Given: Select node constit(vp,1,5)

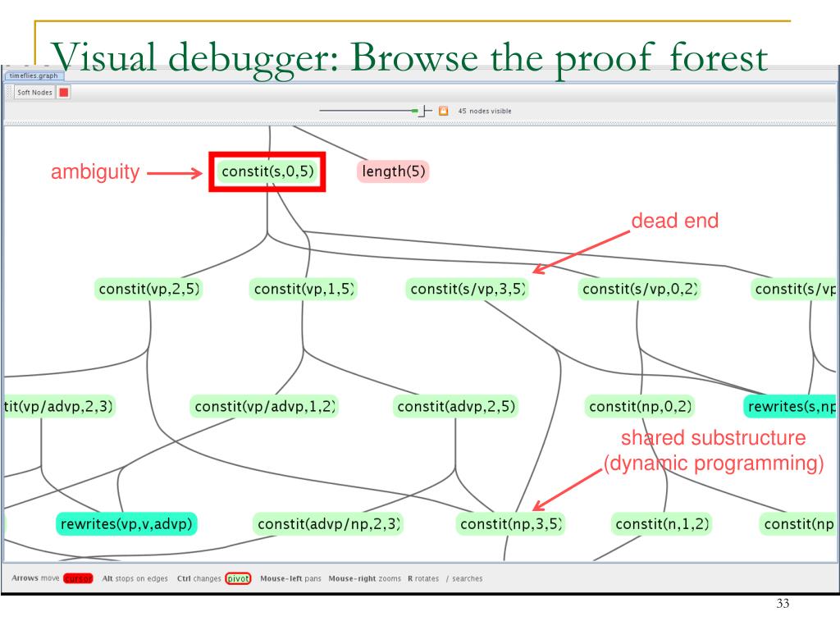Looking at the screenshot, I should (x=304, y=290).
